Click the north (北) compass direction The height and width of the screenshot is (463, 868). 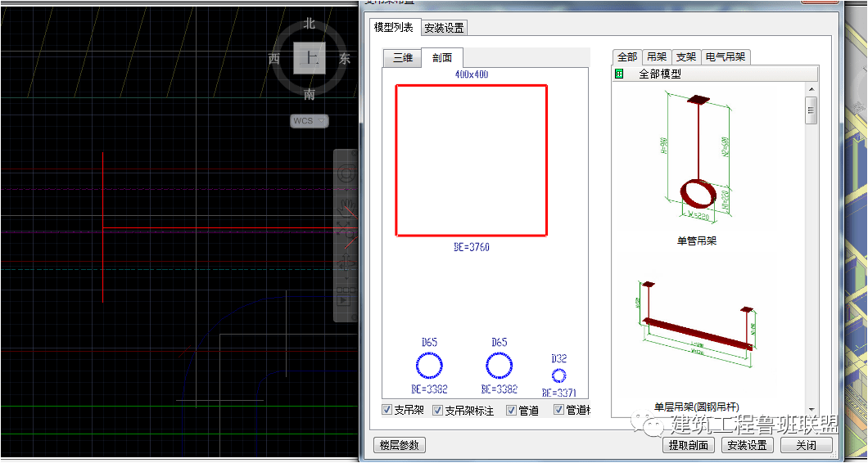pyautogui.click(x=310, y=24)
